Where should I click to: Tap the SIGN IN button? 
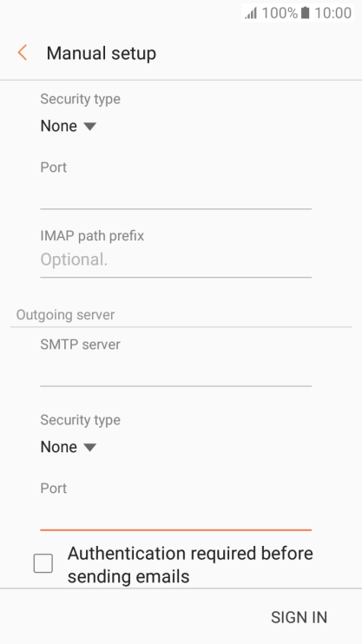coord(299,617)
